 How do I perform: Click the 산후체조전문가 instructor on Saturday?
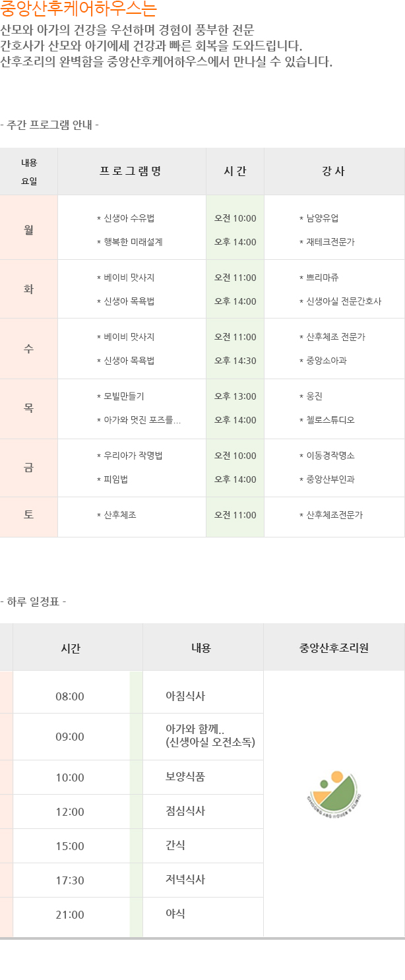330,515
